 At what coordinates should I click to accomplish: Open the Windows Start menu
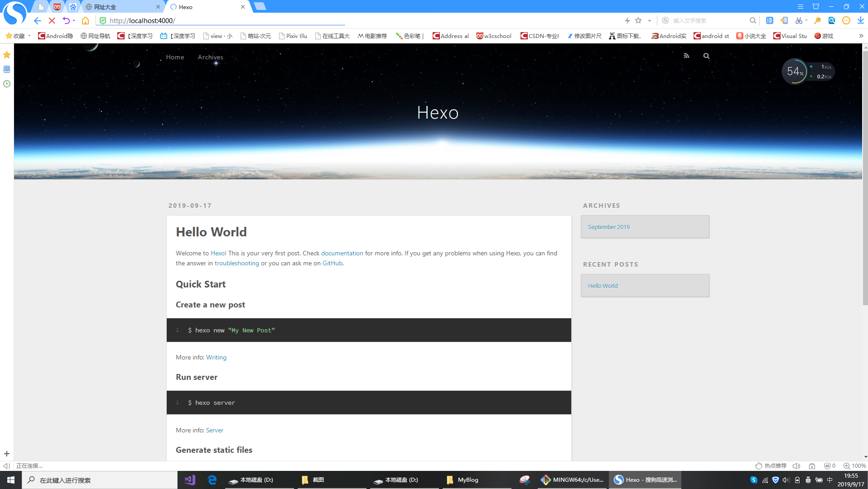click(11, 480)
